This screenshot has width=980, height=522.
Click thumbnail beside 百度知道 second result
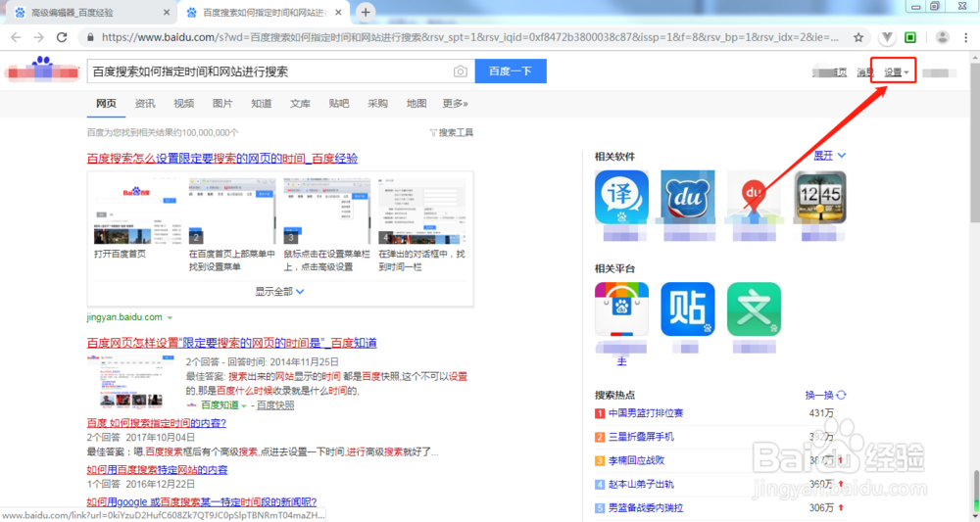pyautogui.click(x=130, y=382)
